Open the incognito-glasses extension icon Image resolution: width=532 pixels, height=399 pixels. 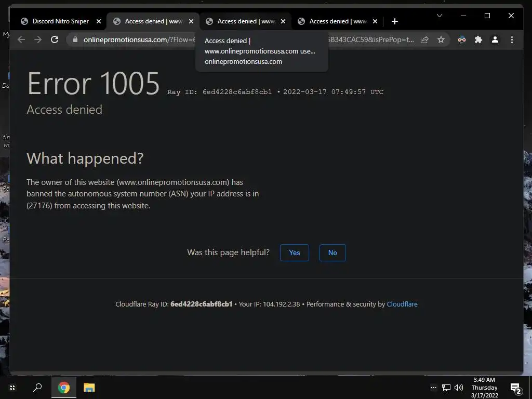pos(462,39)
